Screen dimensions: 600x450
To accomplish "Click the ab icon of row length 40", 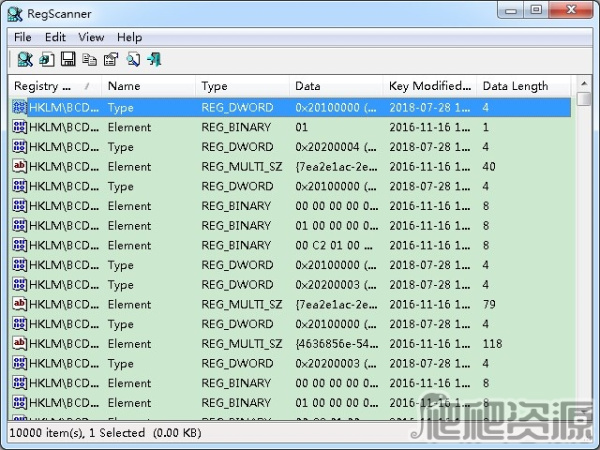I will click(20, 166).
